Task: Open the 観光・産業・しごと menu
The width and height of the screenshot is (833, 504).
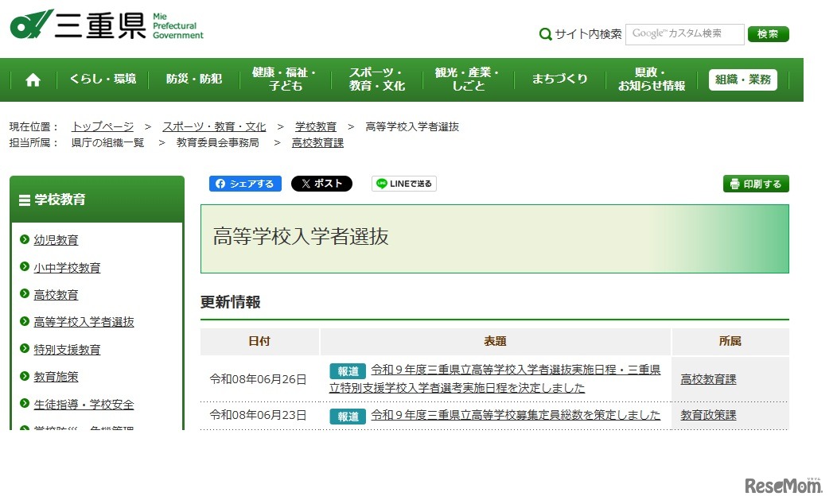Action: pos(468,79)
